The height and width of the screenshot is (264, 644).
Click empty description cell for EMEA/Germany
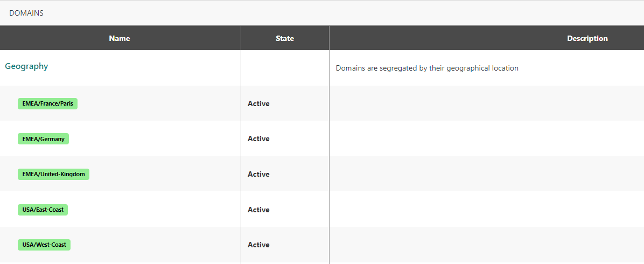coord(485,138)
